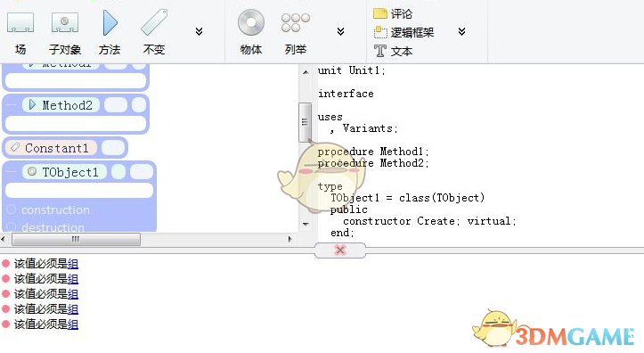The height and width of the screenshot is (353, 644).
Task: Pick the 不变 (constant) tag icon
Action: pyautogui.click(x=154, y=22)
